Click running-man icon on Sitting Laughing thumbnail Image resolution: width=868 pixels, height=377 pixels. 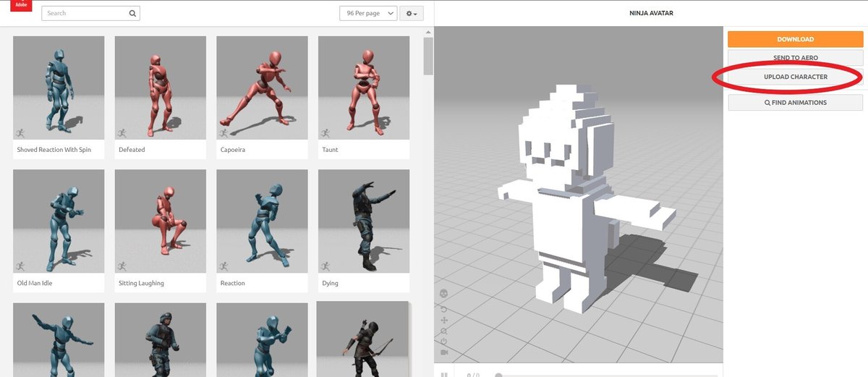coord(122,266)
